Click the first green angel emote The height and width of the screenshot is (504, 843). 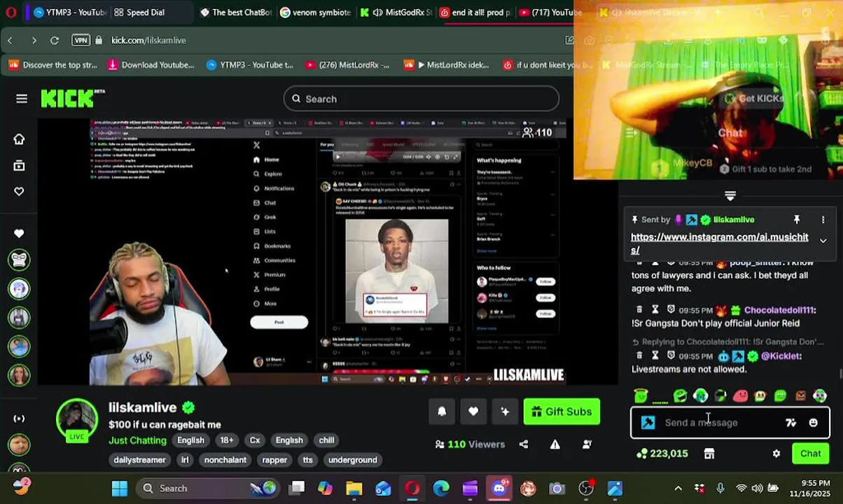(641, 396)
